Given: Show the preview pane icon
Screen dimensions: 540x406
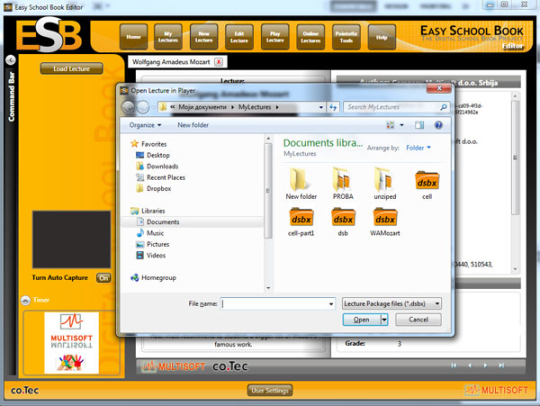Looking at the screenshot, I should click(419, 125).
